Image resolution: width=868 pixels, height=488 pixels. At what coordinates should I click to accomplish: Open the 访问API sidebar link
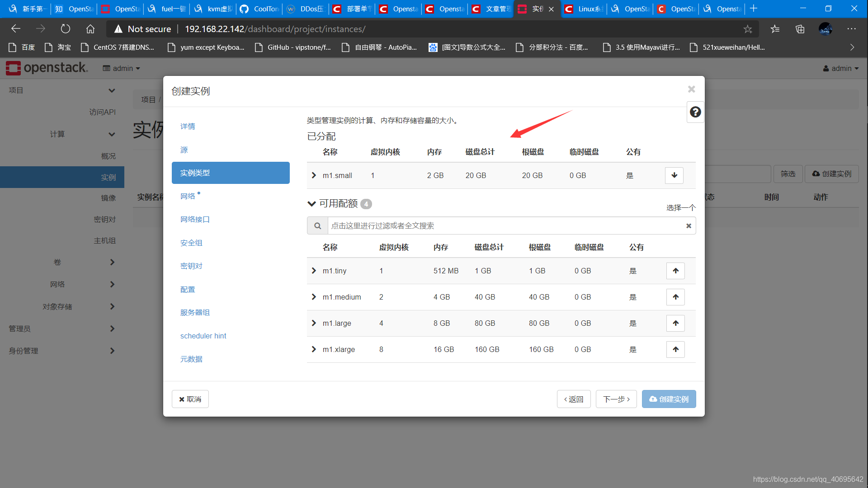click(102, 112)
